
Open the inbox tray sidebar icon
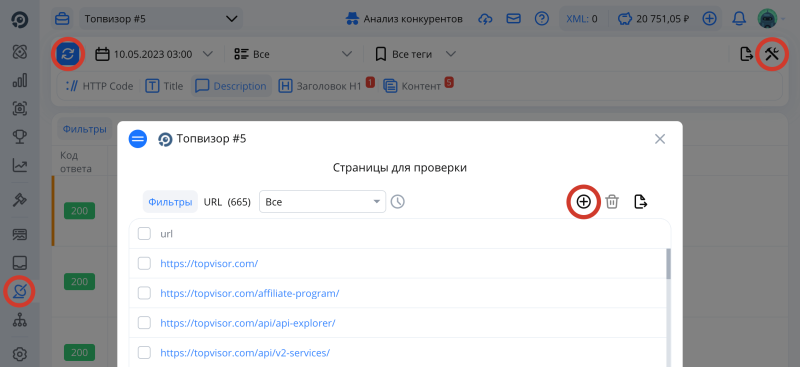19,263
